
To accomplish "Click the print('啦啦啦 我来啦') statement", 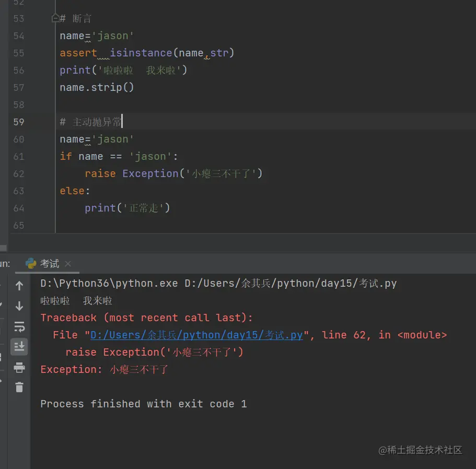I will pos(123,71).
